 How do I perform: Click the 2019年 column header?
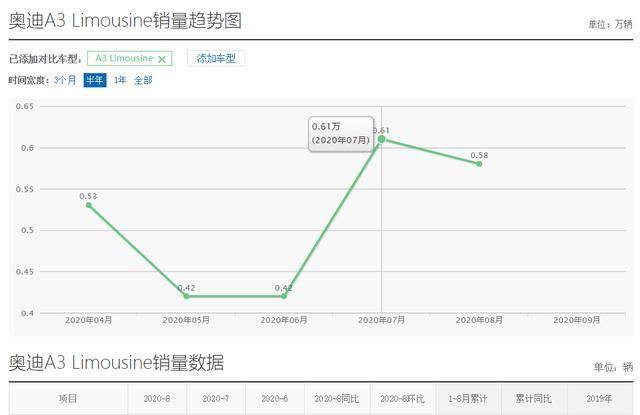pyautogui.click(x=599, y=399)
